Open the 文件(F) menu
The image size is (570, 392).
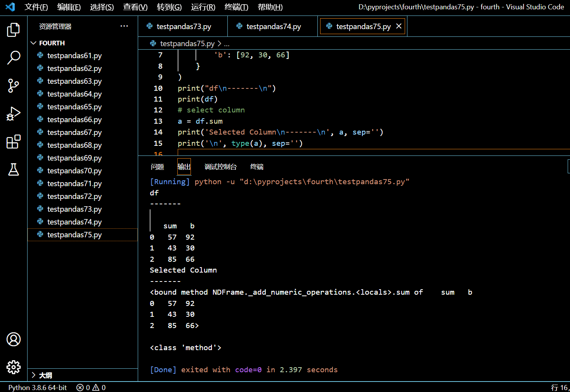(x=36, y=7)
